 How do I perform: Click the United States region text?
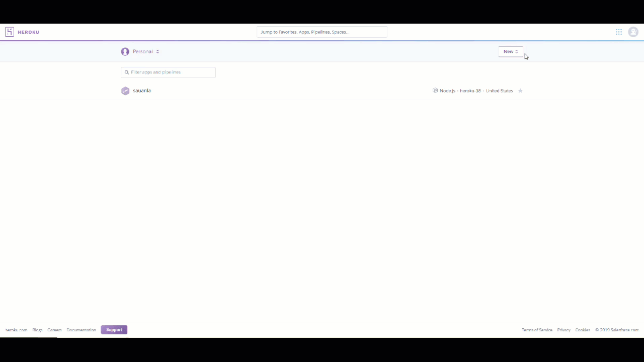499,91
